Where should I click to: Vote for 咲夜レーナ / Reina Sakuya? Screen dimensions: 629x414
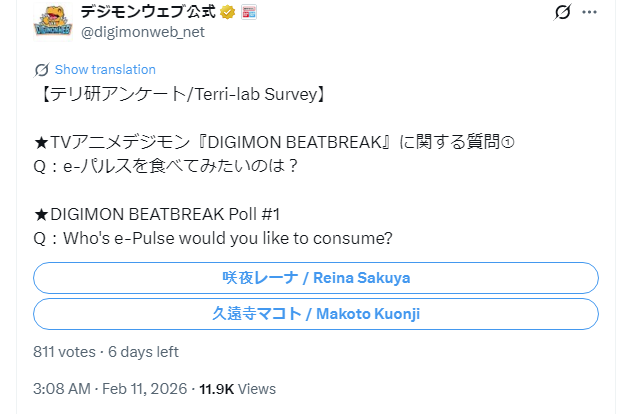(x=316, y=277)
